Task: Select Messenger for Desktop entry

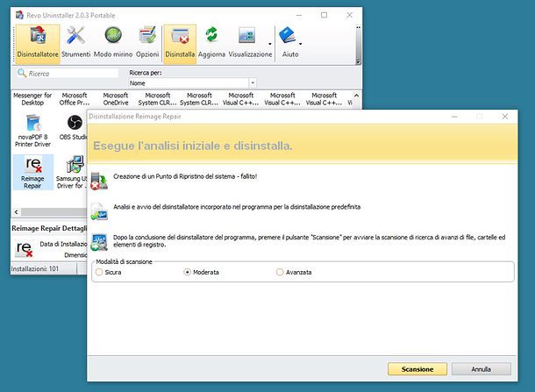Action: pos(32,99)
